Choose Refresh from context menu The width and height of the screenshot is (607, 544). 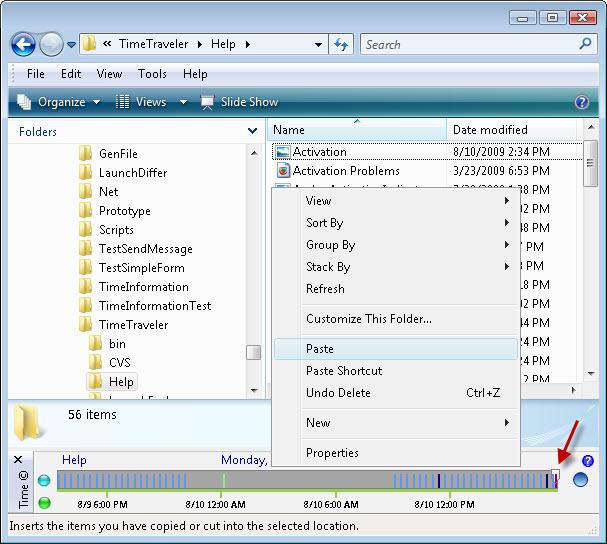[x=396, y=288]
